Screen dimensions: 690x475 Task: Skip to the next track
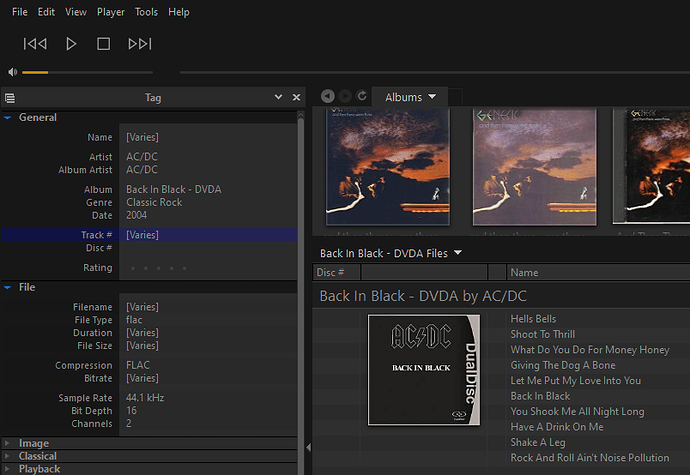[140, 44]
